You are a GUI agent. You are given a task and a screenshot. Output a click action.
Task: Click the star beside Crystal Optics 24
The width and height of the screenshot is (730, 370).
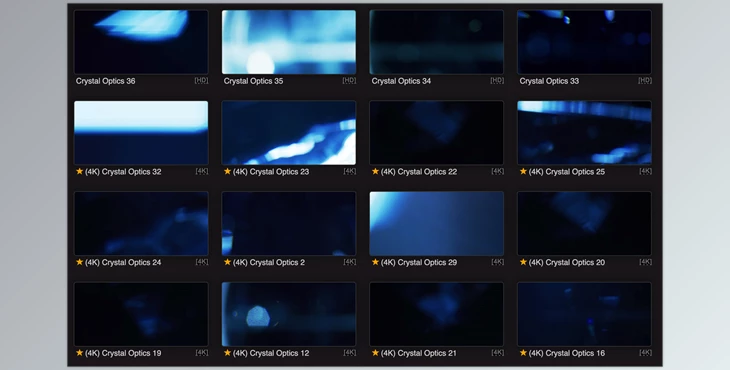(x=80, y=262)
